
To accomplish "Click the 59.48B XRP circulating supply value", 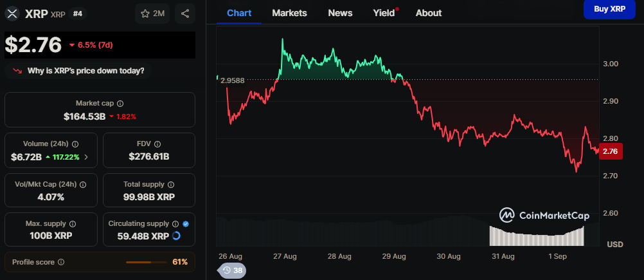I will [143, 236].
